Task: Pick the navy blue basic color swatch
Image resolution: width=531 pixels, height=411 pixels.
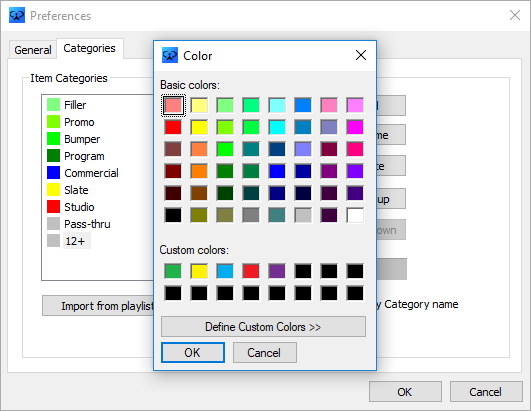Action: (277, 193)
